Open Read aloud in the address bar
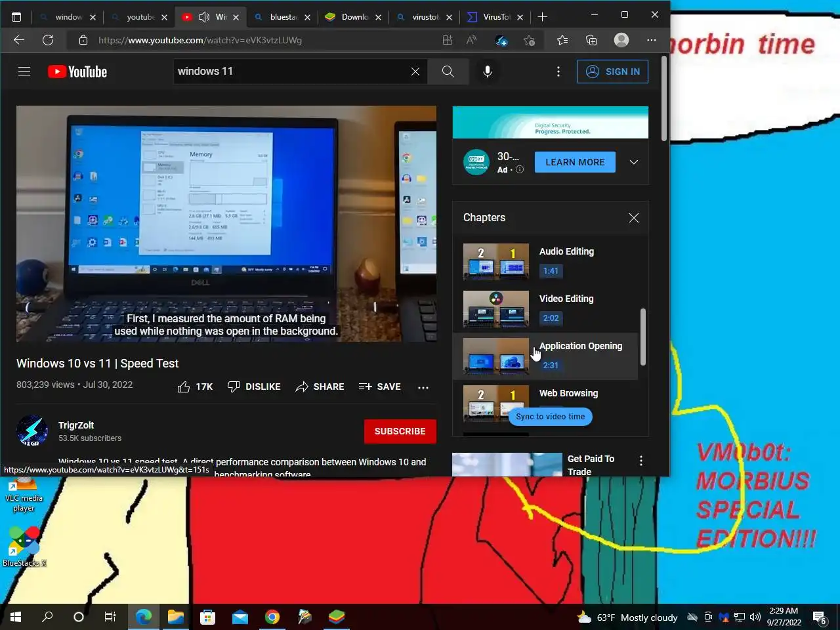Screen dimensions: 840x630 pos(472,40)
